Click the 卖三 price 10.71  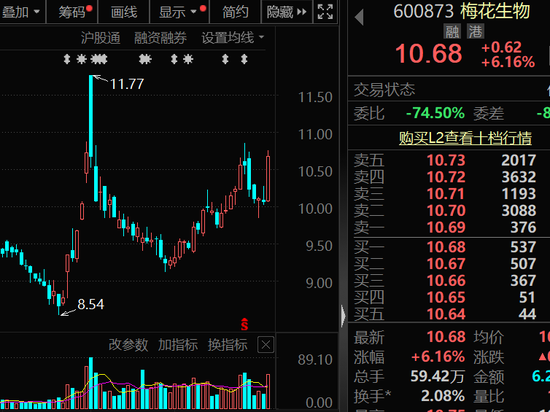tap(446, 194)
